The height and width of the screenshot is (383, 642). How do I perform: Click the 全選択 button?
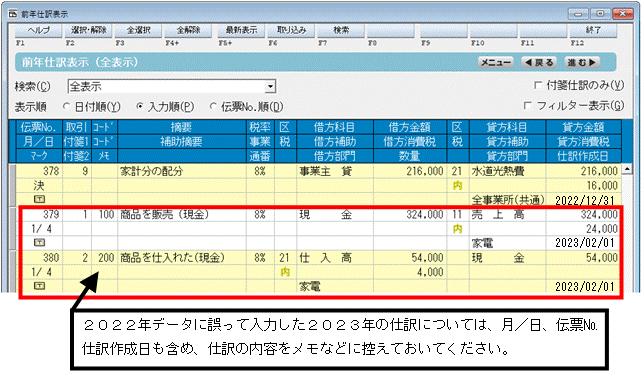click(138, 31)
